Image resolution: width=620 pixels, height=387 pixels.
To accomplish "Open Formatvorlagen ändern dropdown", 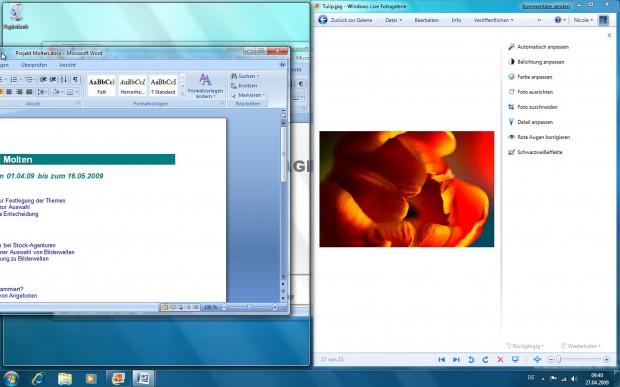I will pyautogui.click(x=205, y=86).
